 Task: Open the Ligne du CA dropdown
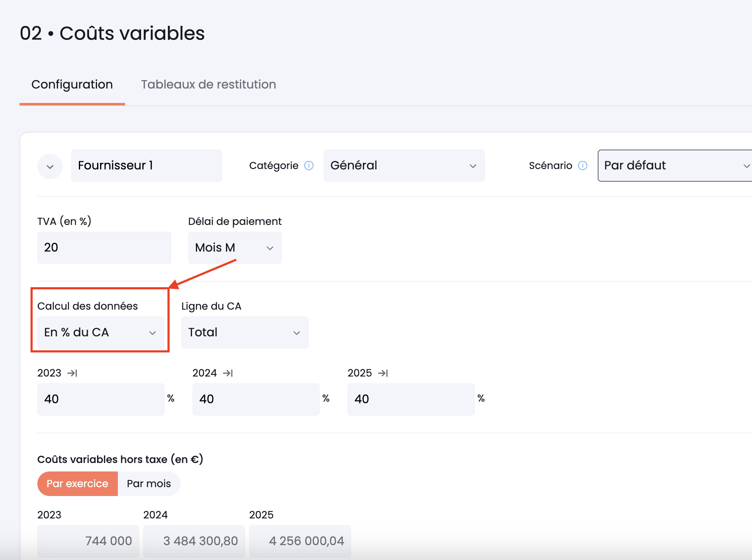click(245, 333)
